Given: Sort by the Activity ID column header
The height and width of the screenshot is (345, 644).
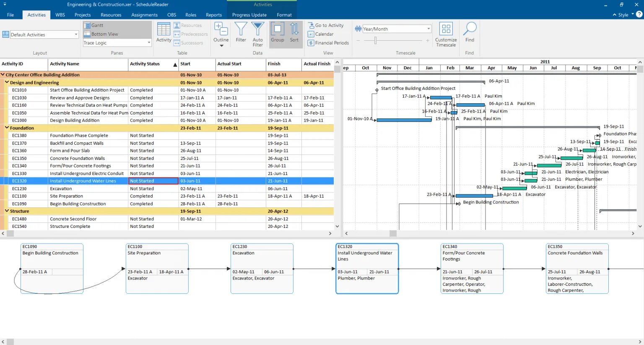Looking at the screenshot, I should pos(24,64).
